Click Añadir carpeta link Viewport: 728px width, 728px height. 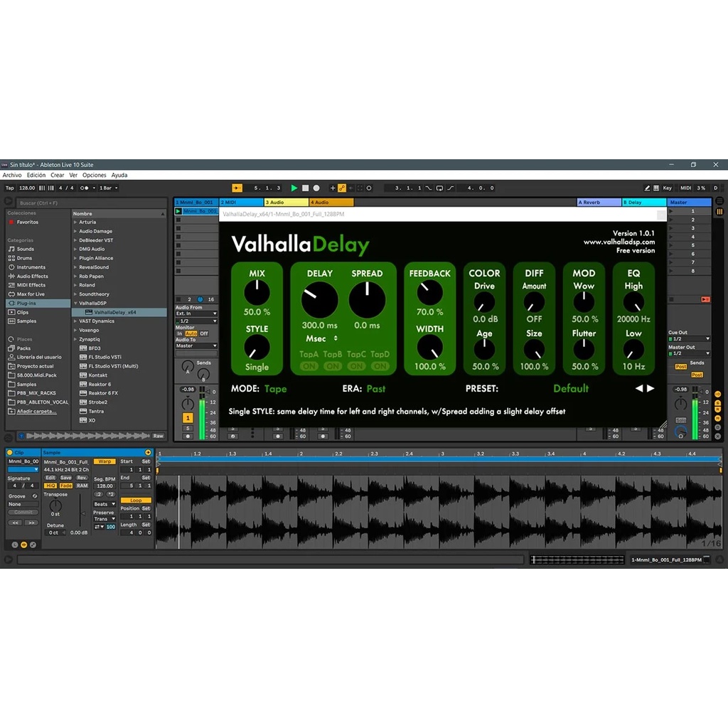coord(37,412)
